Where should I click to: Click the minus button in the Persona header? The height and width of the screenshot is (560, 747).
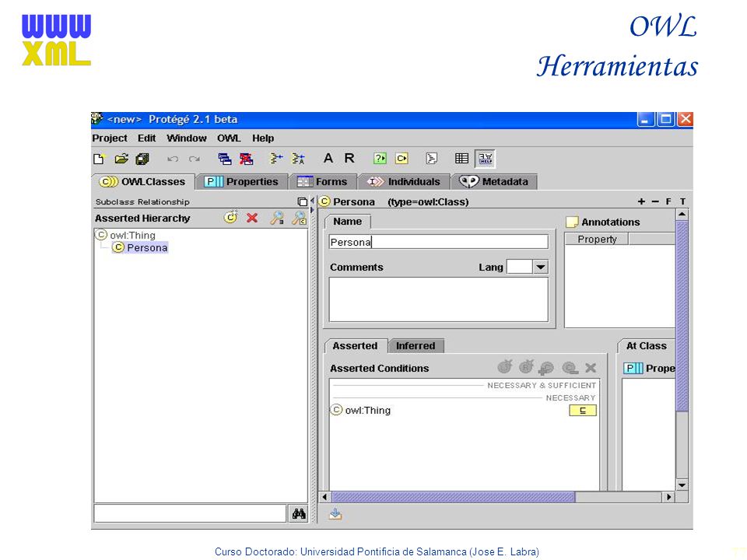point(655,202)
